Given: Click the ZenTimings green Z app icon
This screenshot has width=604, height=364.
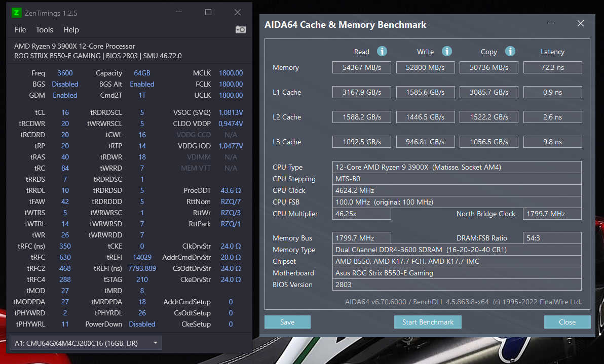Looking at the screenshot, I should click(x=16, y=13).
